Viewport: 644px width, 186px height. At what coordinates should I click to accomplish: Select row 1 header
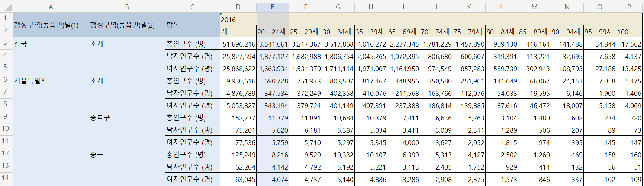(x=6, y=18)
